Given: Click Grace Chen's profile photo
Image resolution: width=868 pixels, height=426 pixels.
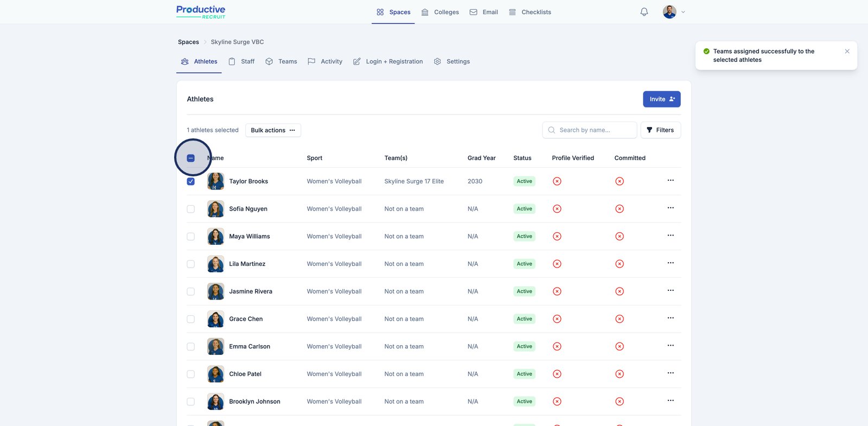Looking at the screenshot, I should point(215,319).
